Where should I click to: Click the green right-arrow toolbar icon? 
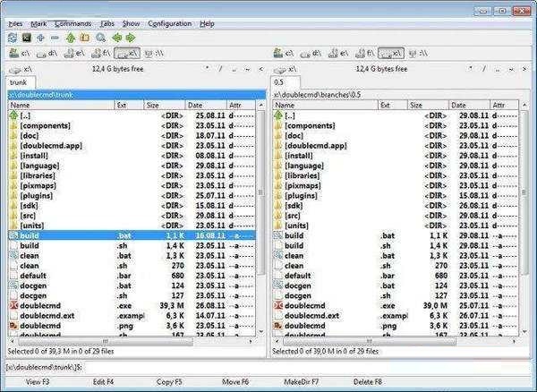(131, 38)
